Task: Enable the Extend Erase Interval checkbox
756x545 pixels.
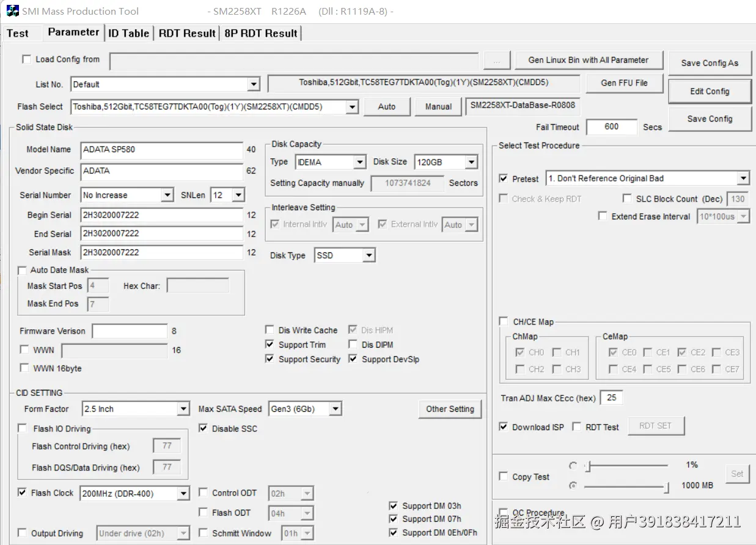Action: coord(603,216)
